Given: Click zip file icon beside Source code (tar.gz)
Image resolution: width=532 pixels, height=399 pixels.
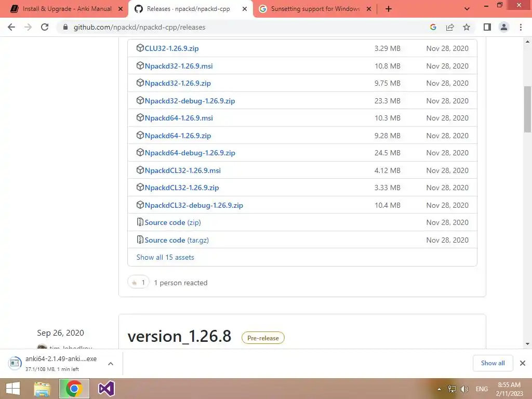Looking at the screenshot, I should [140, 240].
